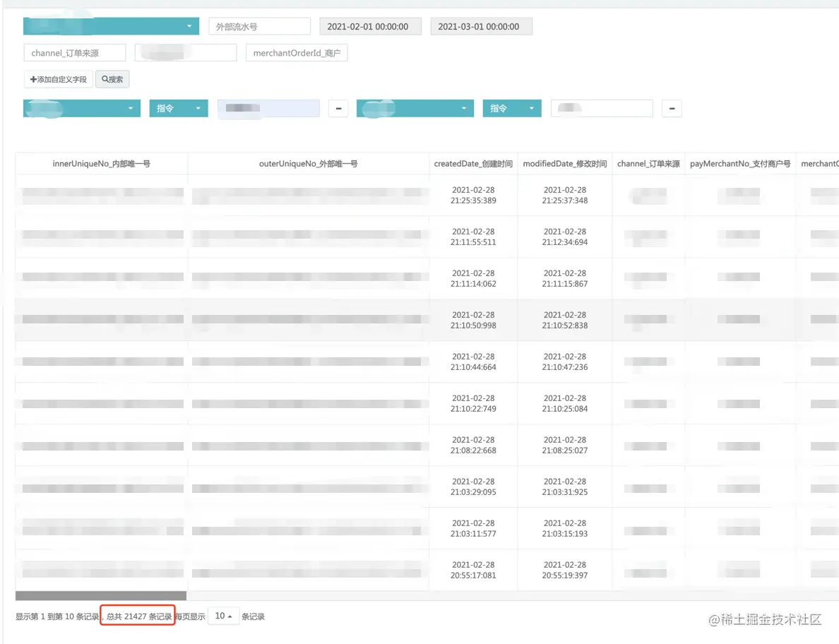The height and width of the screenshot is (644, 839).
Task: Click modifiedDate_修改时间 column header
Action: pyautogui.click(x=564, y=164)
